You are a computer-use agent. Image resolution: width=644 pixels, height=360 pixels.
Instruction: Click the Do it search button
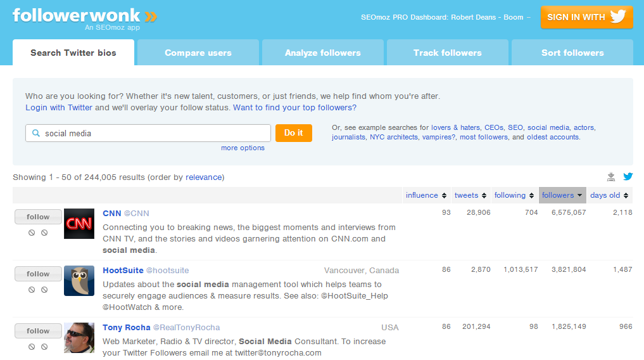pyautogui.click(x=294, y=132)
